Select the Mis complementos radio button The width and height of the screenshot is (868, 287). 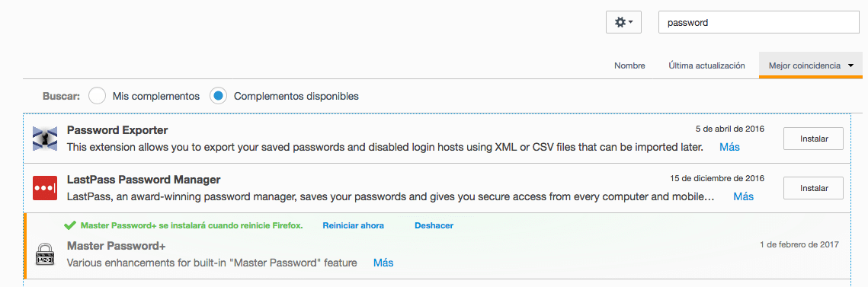point(98,96)
